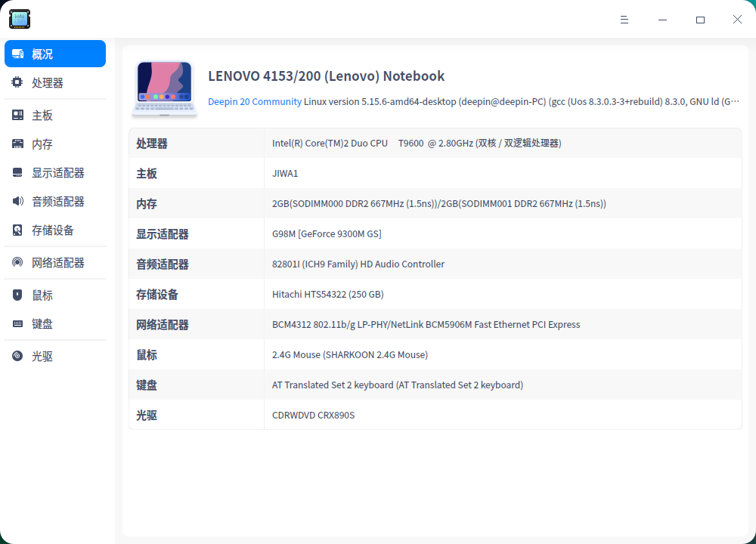Select the 概况 overview icon in sidebar
The height and width of the screenshot is (544, 756).
[17, 54]
